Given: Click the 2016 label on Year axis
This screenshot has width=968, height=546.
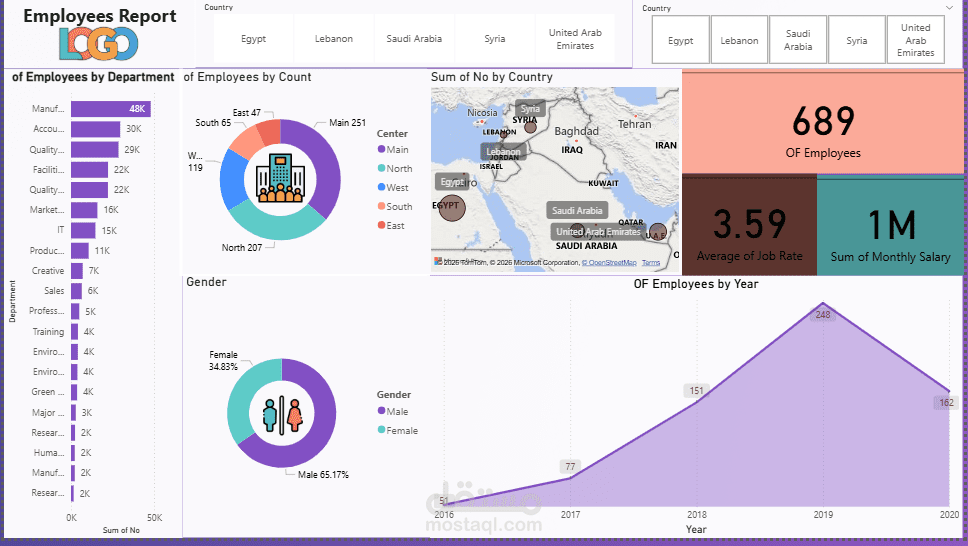Looking at the screenshot, I should click(444, 514).
